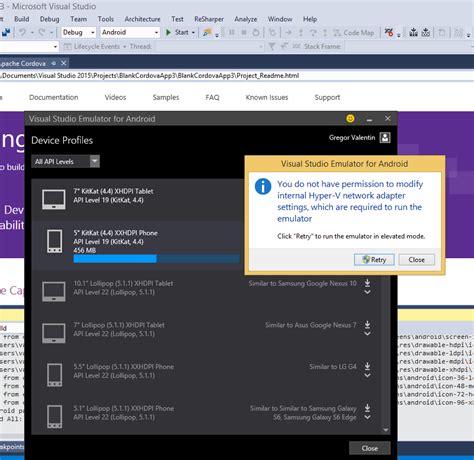The width and height of the screenshot is (474, 460).
Task: Open the All API Levels dropdown
Action: point(65,161)
